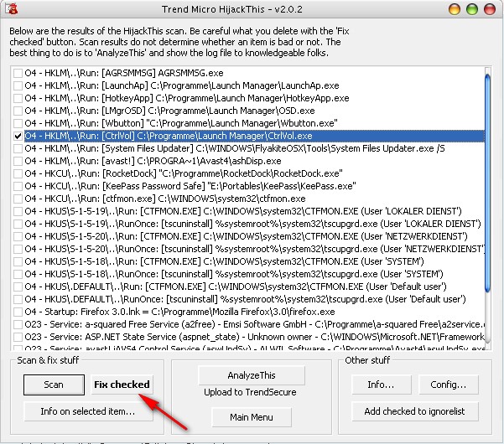Check the RocketDock.exe entry box
Screen dimensions: 504x444
[x=18, y=173]
